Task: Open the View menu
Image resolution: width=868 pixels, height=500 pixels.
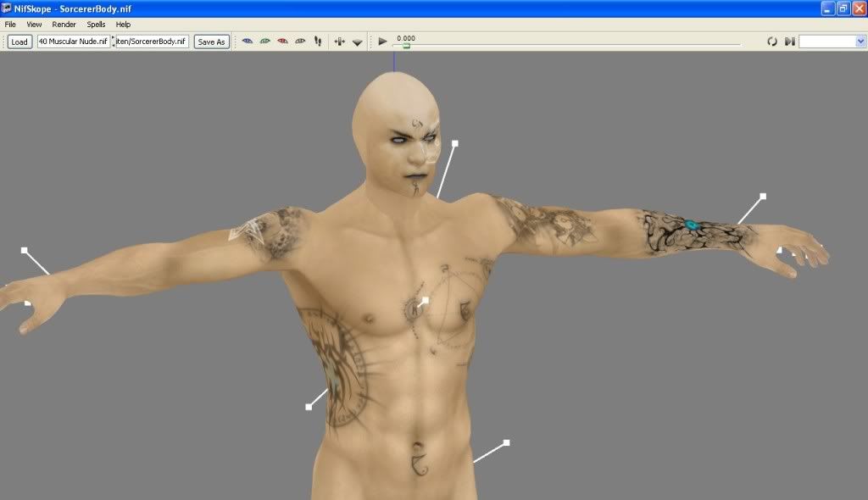Action: 34,25
